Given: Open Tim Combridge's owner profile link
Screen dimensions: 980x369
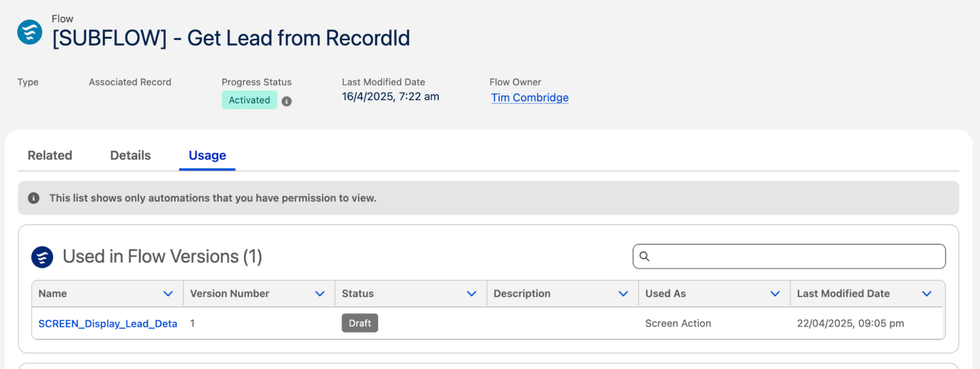Looking at the screenshot, I should point(529,98).
